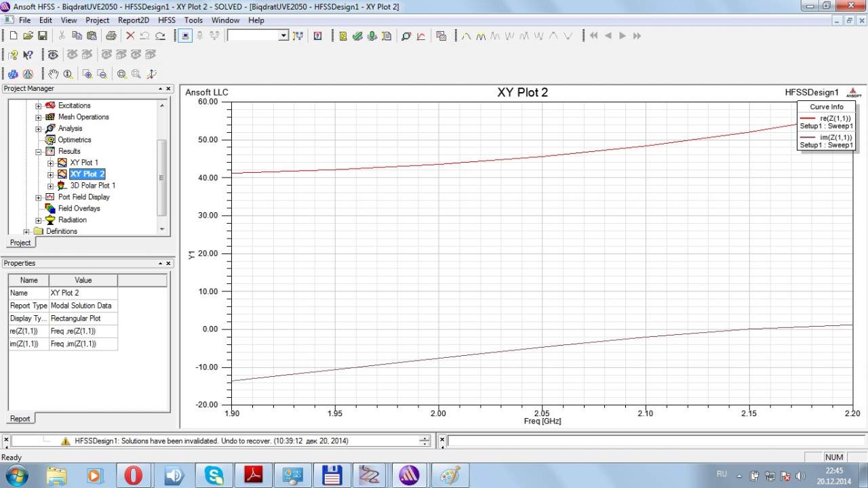Screen dimensions: 868x488
Task: Click the Validate green checkmark icon
Action: 357,36
